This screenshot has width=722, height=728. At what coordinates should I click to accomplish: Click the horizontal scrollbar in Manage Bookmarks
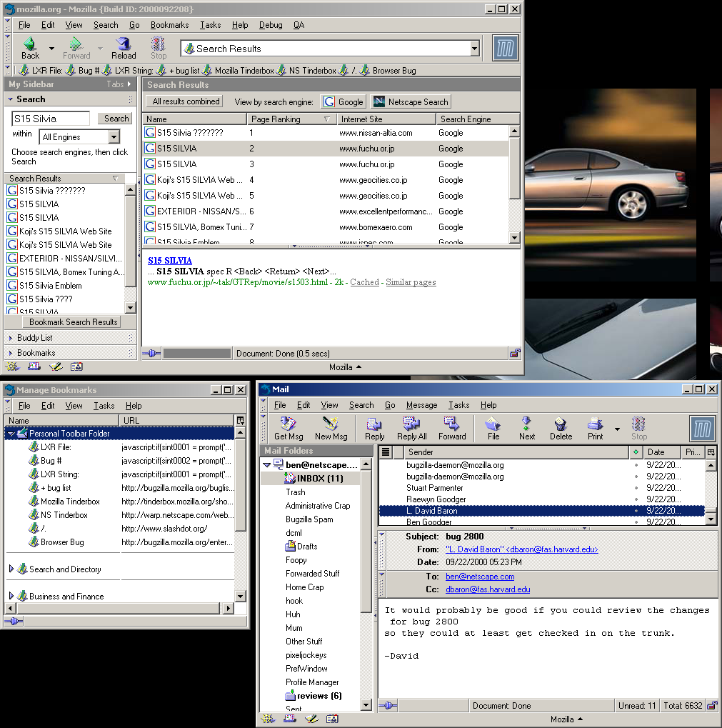[x=120, y=608]
